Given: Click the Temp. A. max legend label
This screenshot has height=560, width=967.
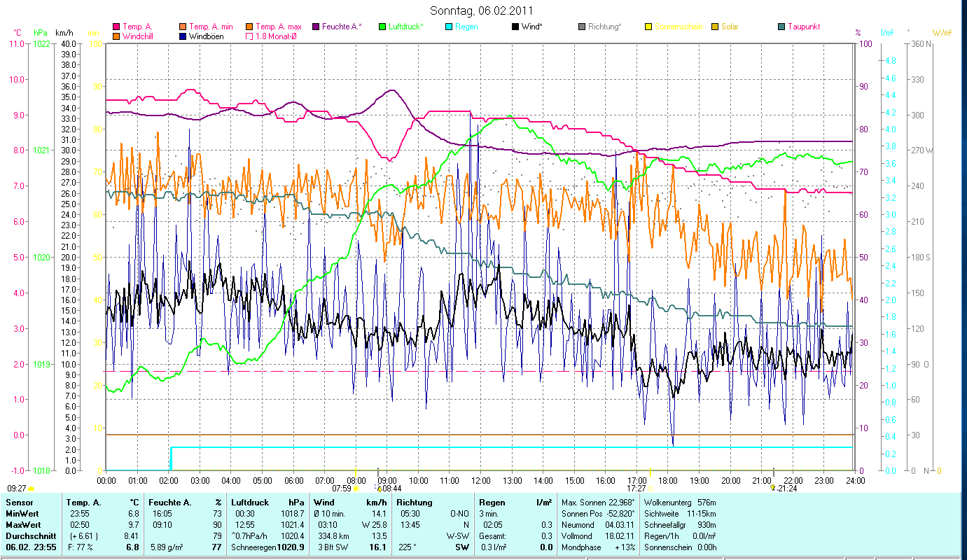Looking at the screenshot, I should coord(279,27).
